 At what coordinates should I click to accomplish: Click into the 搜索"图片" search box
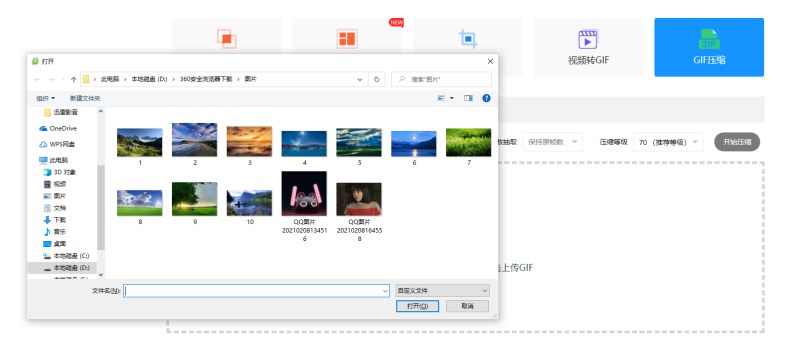(x=441, y=79)
